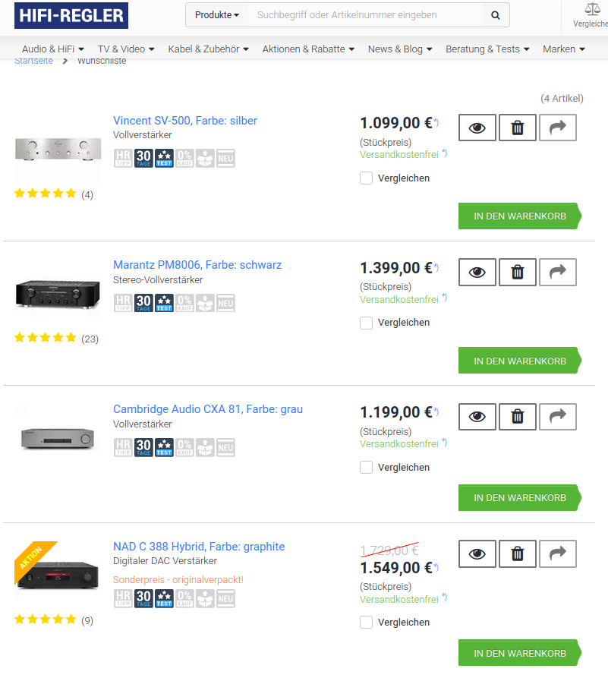Open Cambridge Audio CXA 81 product link
Image resolution: width=608 pixels, height=700 pixels.
pyautogui.click(x=208, y=409)
